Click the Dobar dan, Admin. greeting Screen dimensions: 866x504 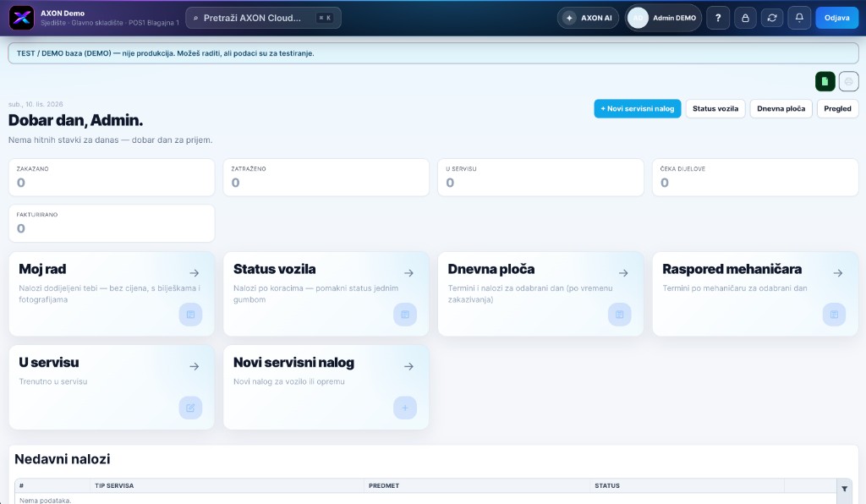coord(75,120)
